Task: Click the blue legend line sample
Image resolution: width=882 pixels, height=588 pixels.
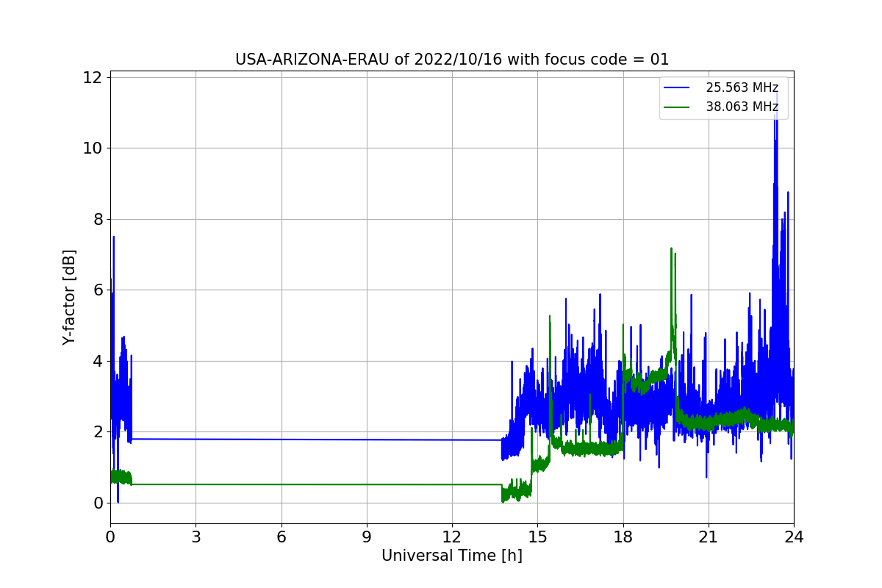Action: 677,88
